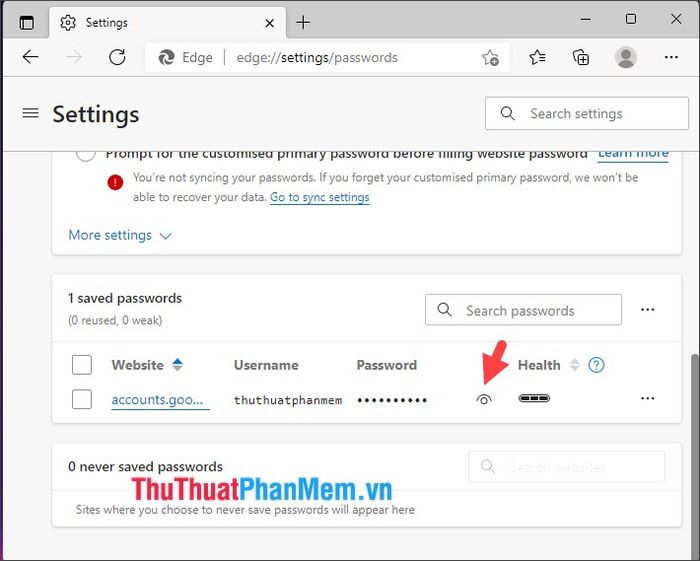Image resolution: width=700 pixels, height=561 pixels.
Task: Click the Refresh page icon
Action: (117, 57)
